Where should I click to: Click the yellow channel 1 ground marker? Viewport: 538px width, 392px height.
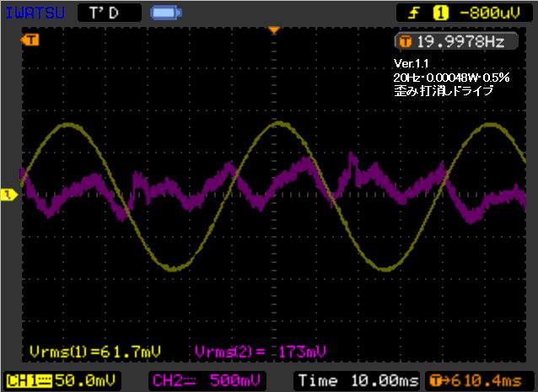(9, 195)
